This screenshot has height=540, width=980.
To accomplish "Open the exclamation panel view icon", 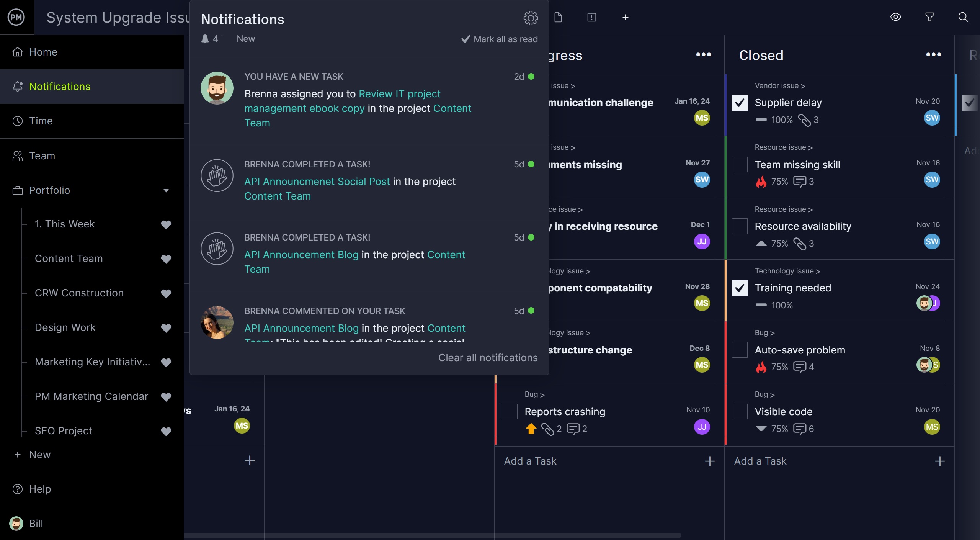I will coord(592,17).
